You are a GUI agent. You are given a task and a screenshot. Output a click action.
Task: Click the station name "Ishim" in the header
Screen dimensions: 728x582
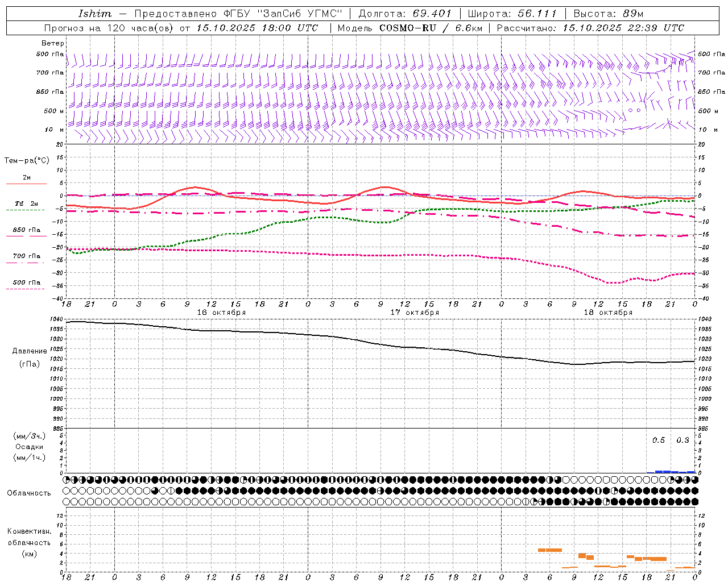coord(95,14)
